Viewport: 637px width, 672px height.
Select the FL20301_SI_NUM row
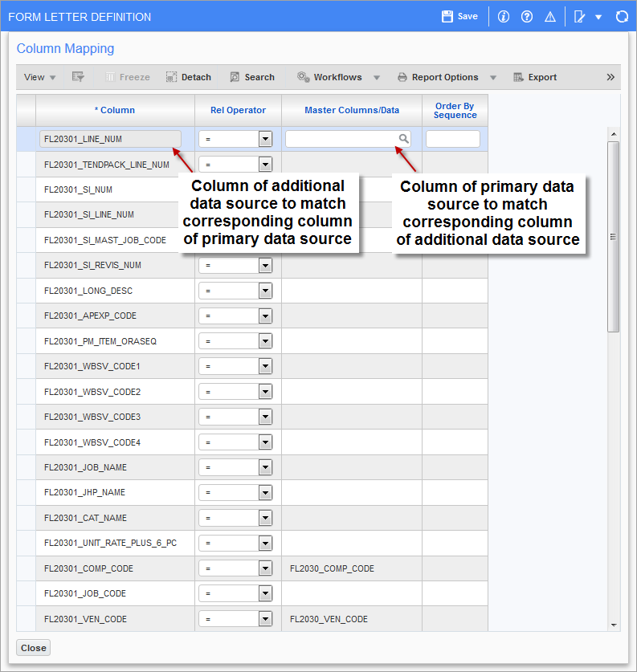coord(78,189)
